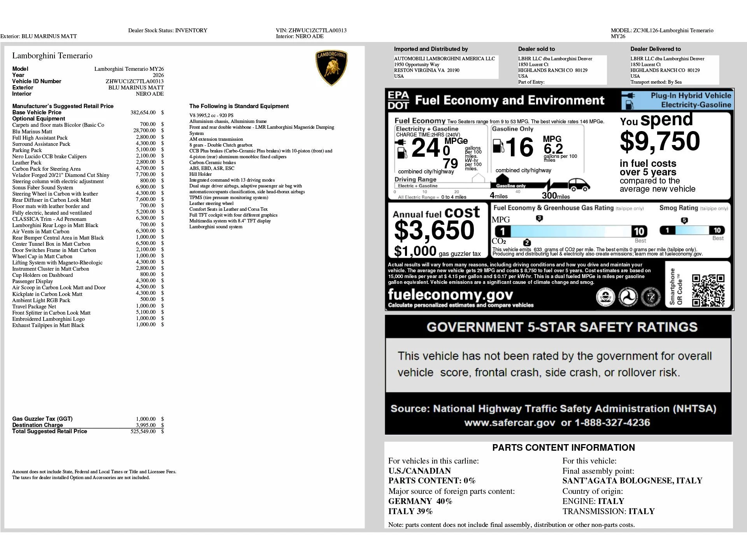Click the Department of Transportation triskelion logo
747x560 pixels.
pos(628,296)
